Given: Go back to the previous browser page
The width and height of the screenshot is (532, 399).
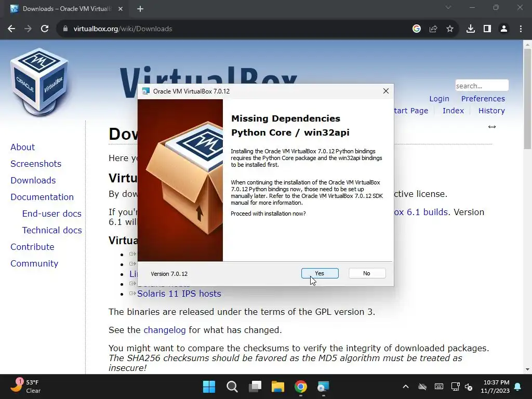Looking at the screenshot, I should (11, 29).
